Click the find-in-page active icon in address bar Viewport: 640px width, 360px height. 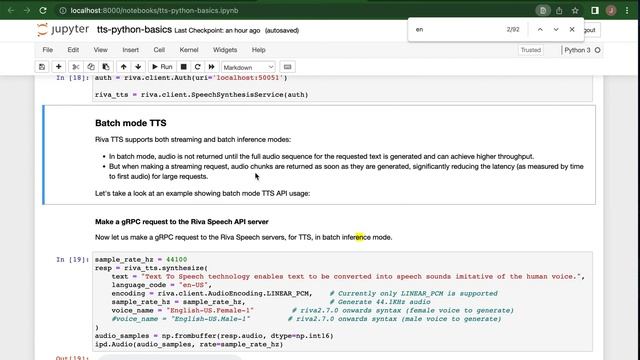543,11
